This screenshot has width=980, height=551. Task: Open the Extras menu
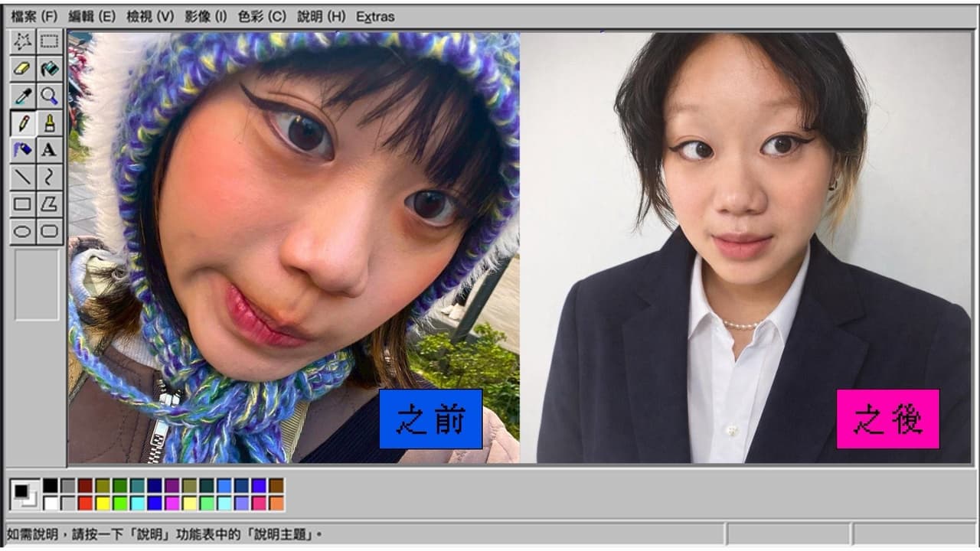click(375, 16)
